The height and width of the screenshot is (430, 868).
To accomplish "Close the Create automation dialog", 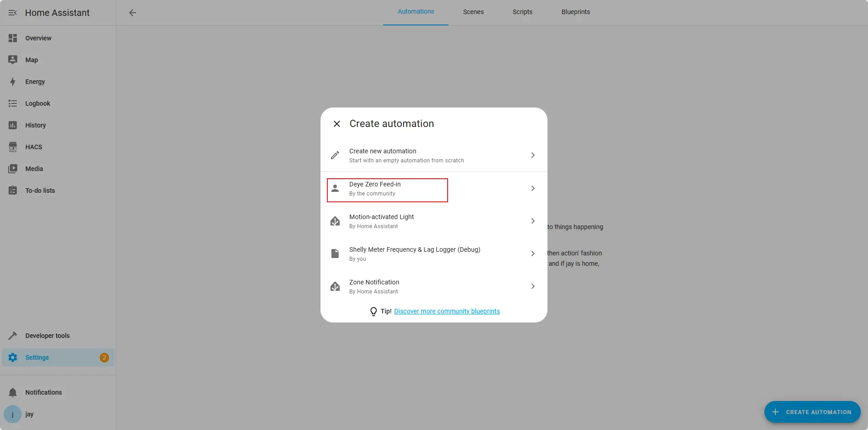I will point(337,124).
